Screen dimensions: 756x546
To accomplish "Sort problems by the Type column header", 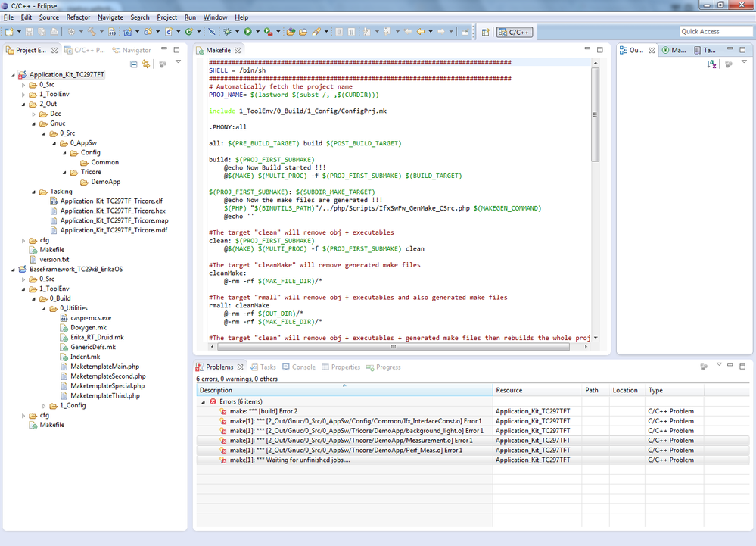I will tap(674, 390).
